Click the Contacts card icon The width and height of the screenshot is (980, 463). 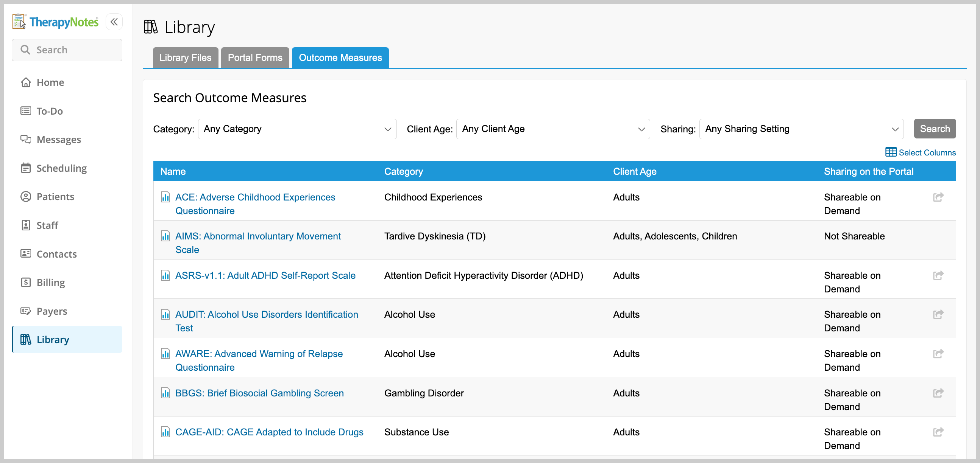point(26,253)
